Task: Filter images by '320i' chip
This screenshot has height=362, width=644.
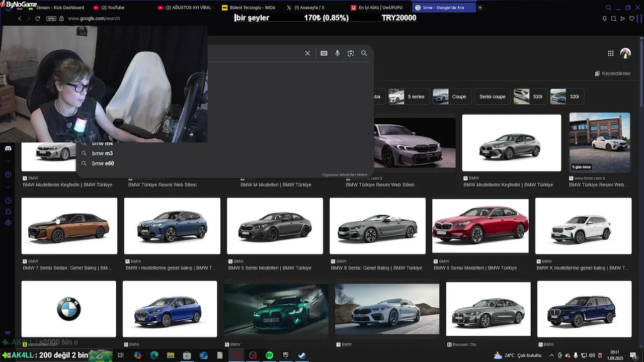Action: point(566,97)
